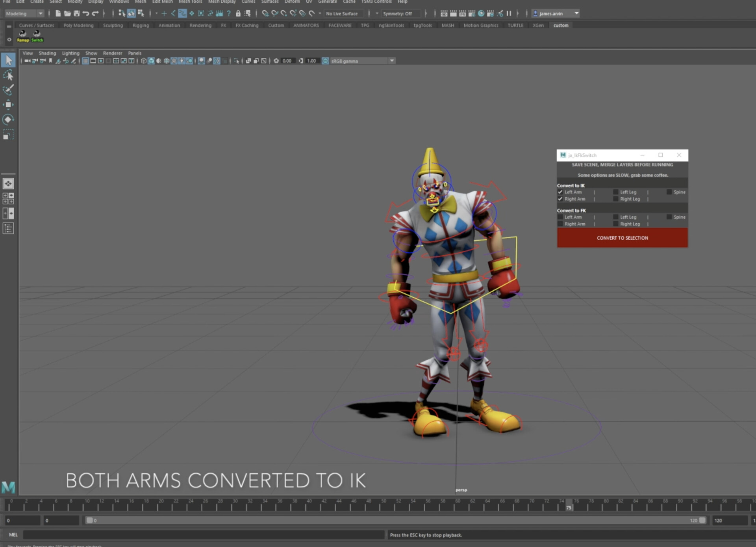Uncheck Left Arm under Convert to IK
This screenshot has height=547, width=756.
[560, 192]
